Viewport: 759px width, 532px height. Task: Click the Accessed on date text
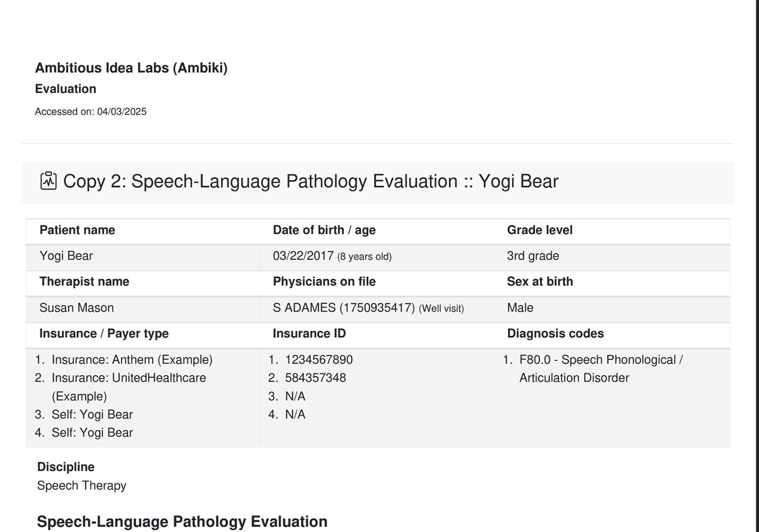pos(91,111)
